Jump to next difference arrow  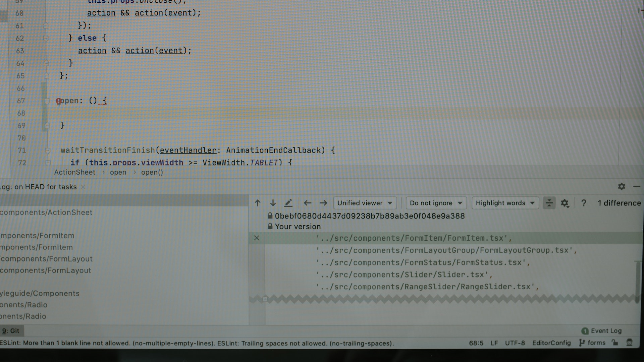pyautogui.click(x=273, y=203)
